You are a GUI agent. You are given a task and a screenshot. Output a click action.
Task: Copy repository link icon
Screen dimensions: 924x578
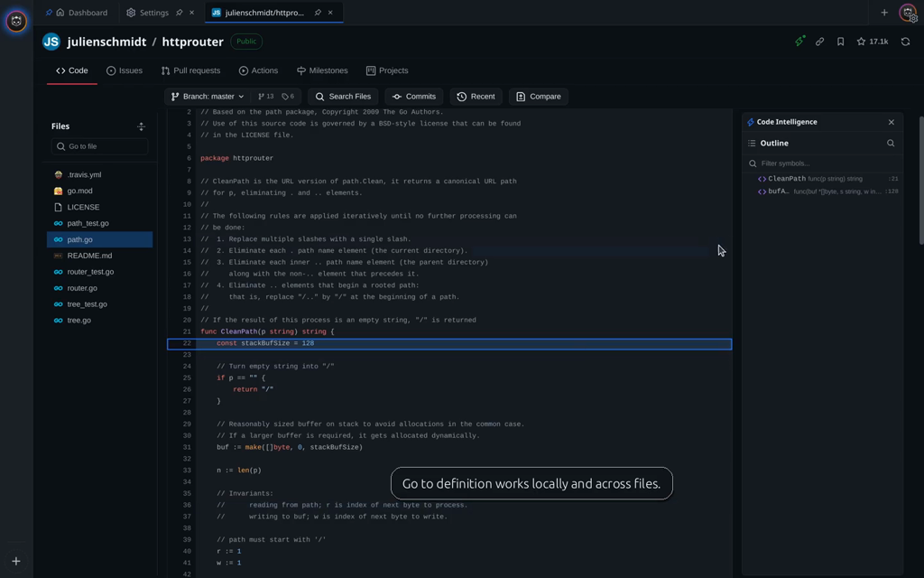click(x=819, y=42)
